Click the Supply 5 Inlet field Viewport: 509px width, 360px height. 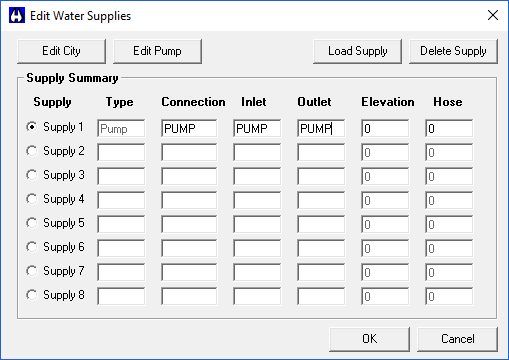pos(257,224)
